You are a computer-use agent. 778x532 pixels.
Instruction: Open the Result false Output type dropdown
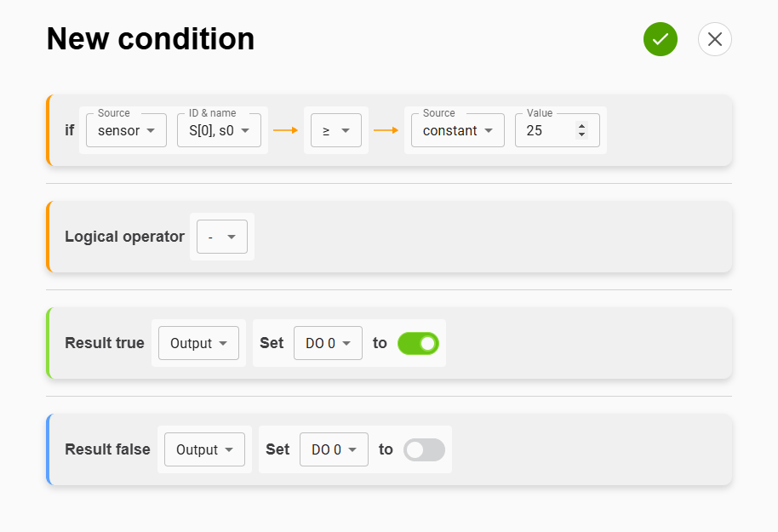[x=204, y=449]
